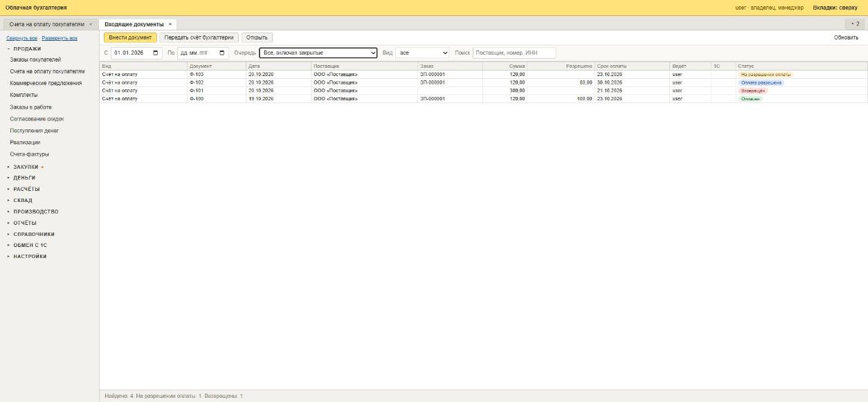The height and width of the screenshot is (402, 868).
Task: Open the «Очередь» queue dropdown
Action: 318,53
